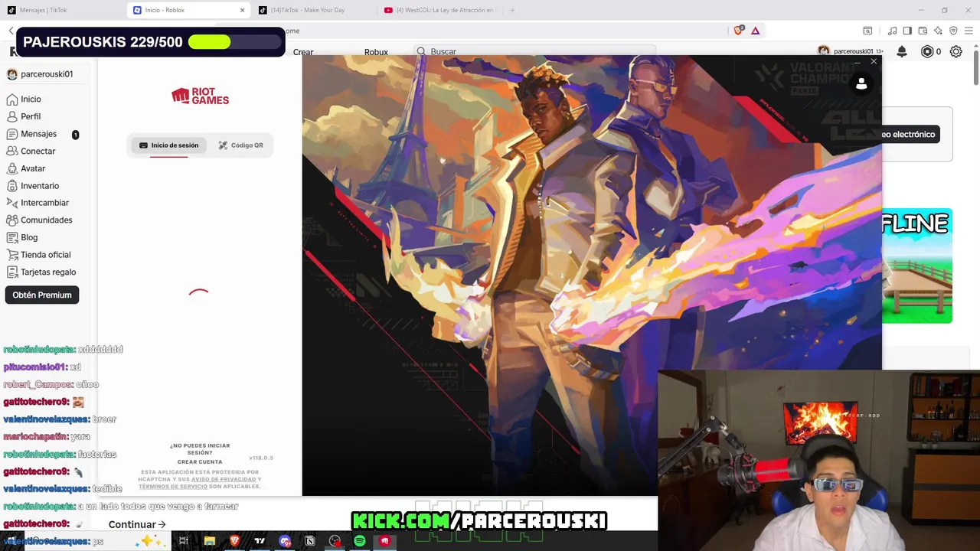
Task: Open Avatar in the Roblox sidebar
Action: coord(26,168)
